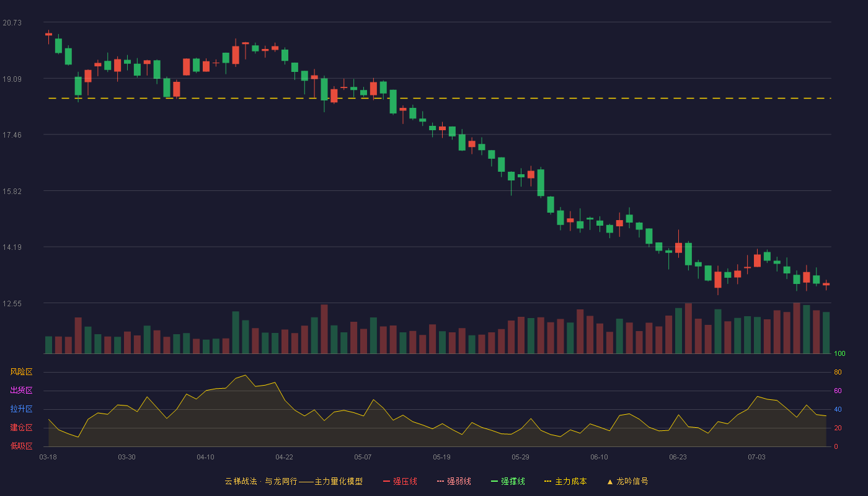Viewport: 868px width, 496px height.
Task: Click the 07-03 date axis label
Action: click(756, 457)
